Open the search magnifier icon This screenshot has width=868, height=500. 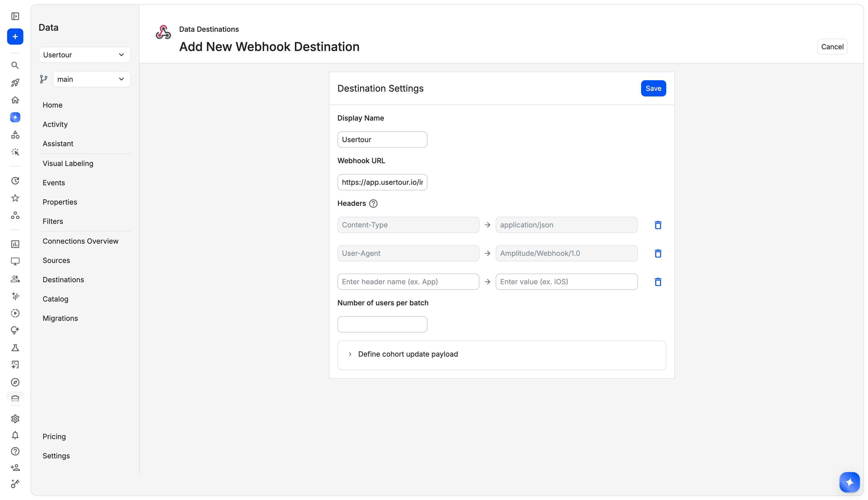pyautogui.click(x=15, y=65)
